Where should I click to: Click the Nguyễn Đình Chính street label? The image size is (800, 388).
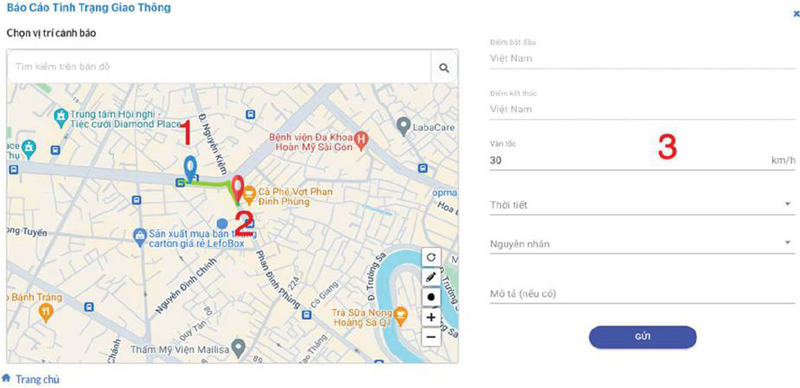pyautogui.click(x=187, y=285)
